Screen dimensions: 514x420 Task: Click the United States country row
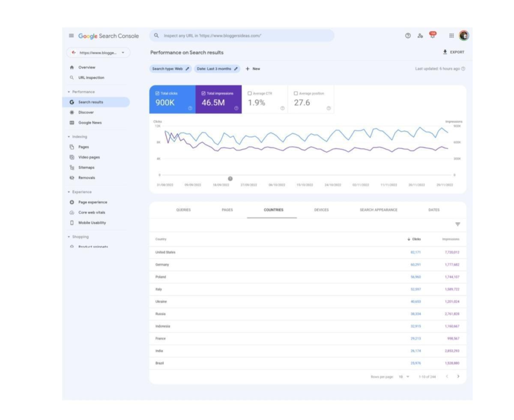click(308, 252)
